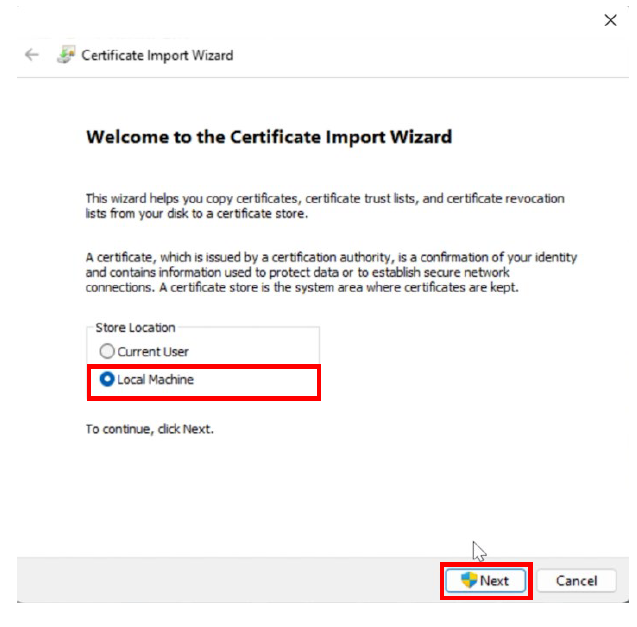Click the 'Current User' option label text

pyautogui.click(x=153, y=352)
